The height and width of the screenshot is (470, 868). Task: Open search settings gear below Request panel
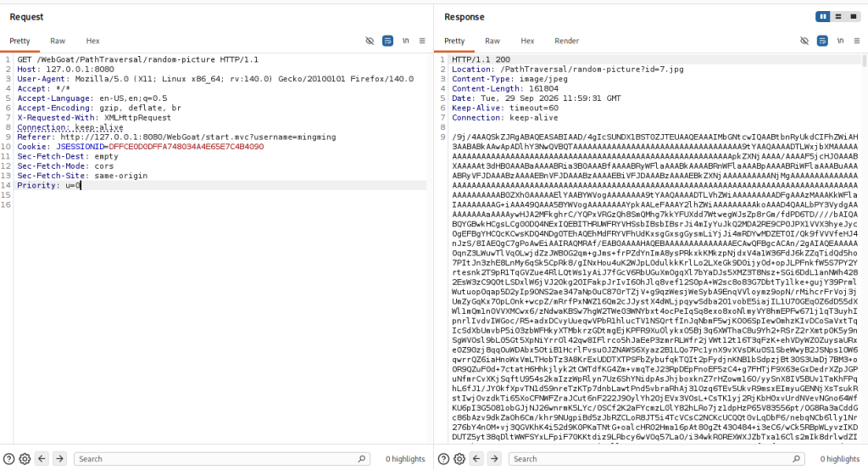(x=25, y=459)
